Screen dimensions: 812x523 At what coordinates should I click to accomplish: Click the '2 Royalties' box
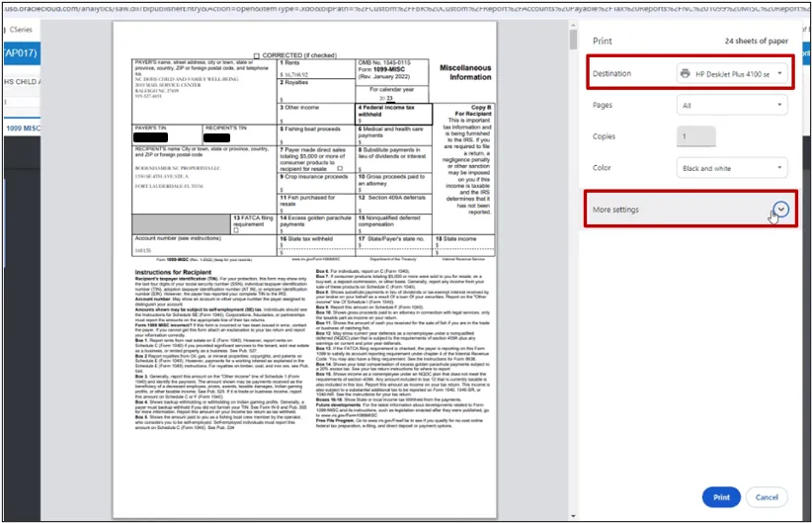pos(316,91)
